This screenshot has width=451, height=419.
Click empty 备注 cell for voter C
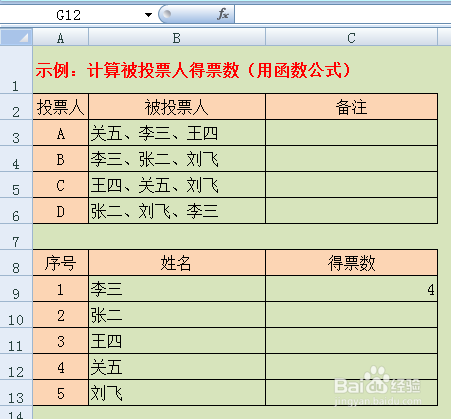click(x=351, y=185)
